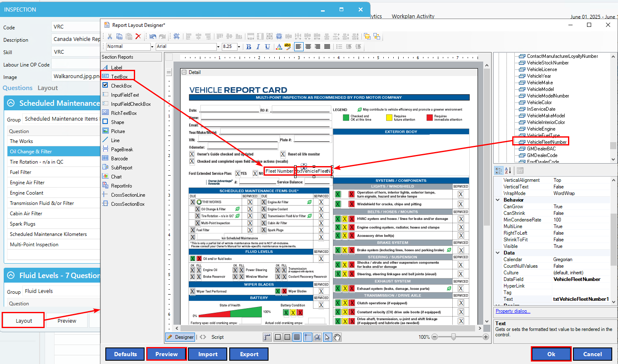Click the Cut scissors icon
The image size is (618, 364).
(110, 36)
